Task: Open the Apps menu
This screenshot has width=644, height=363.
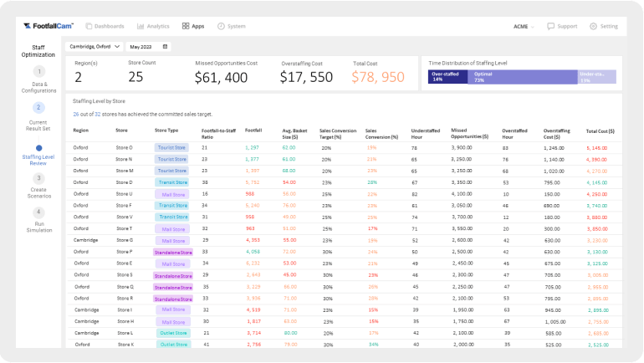Action: [193, 26]
